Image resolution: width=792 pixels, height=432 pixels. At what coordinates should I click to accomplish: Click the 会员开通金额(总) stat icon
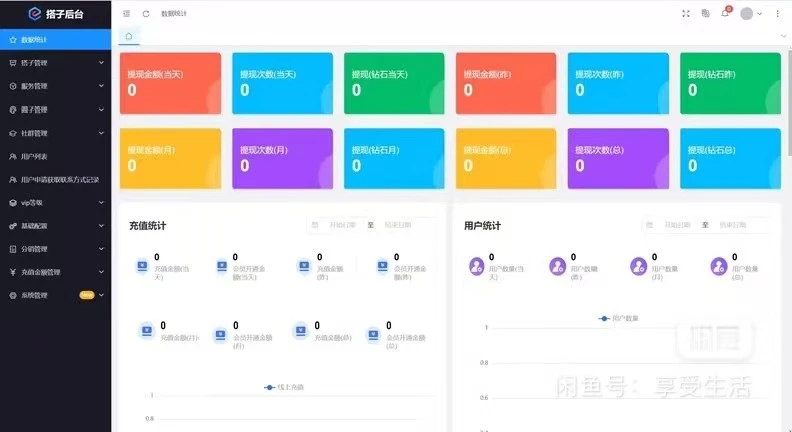pos(373,334)
